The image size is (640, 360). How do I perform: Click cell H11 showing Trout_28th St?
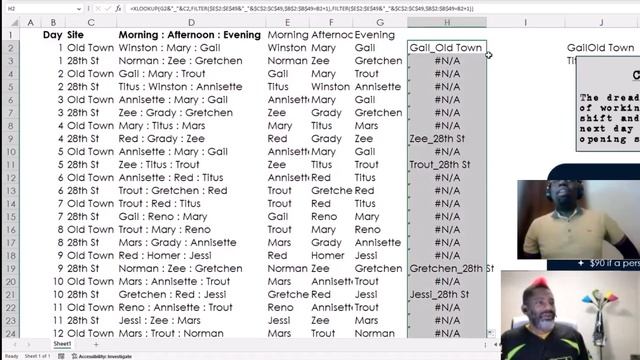tap(447, 164)
